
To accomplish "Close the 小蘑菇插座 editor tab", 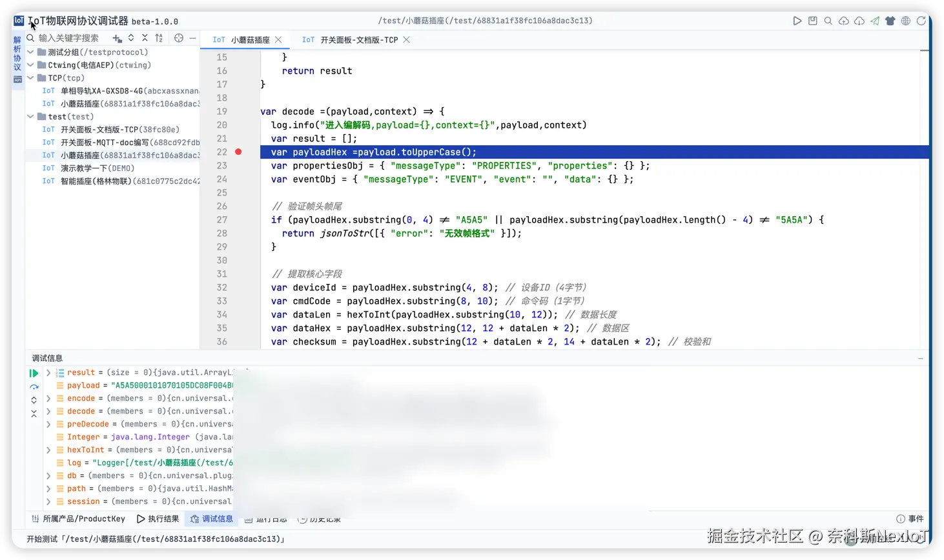I will point(278,40).
